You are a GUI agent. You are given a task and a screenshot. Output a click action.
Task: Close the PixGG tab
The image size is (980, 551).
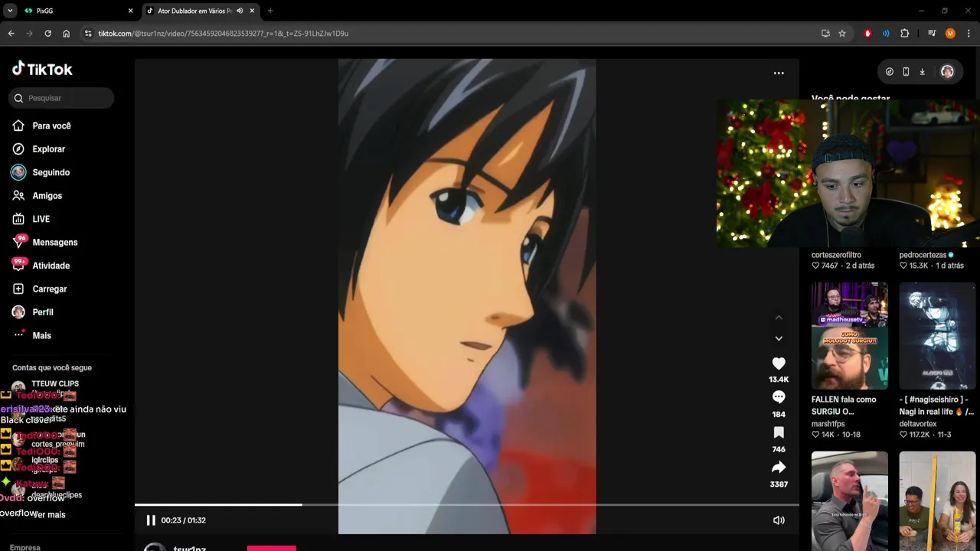point(130,11)
